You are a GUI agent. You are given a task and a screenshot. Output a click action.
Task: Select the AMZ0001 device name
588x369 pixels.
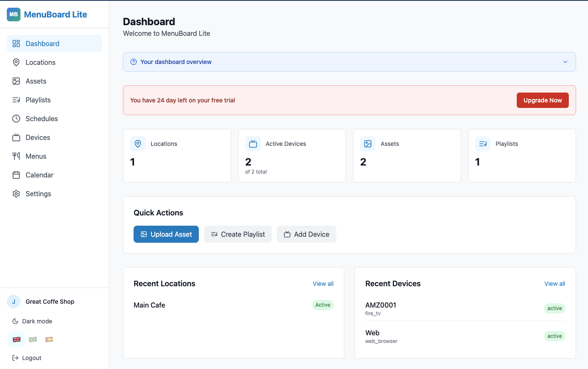tap(381, 305)
